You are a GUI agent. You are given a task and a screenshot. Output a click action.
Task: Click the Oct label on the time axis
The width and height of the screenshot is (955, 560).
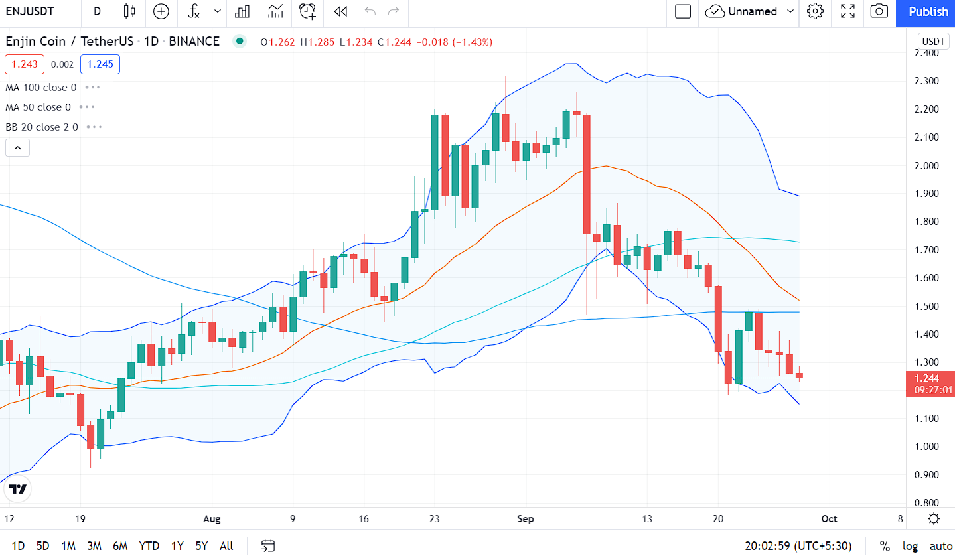pyautogui.click(x=830, y=519)
